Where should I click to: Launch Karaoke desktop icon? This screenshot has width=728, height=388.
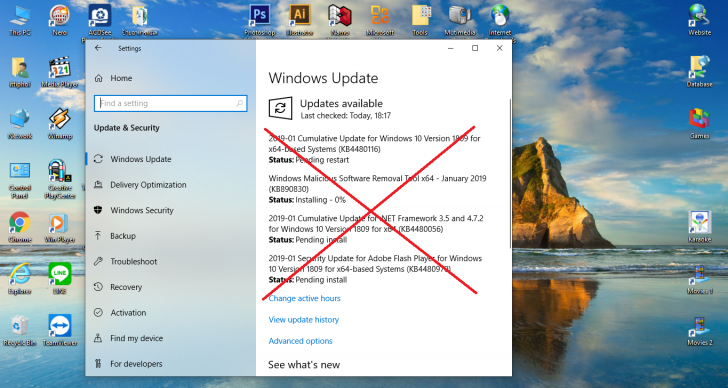pyautogui.click(x=700, y=227)
